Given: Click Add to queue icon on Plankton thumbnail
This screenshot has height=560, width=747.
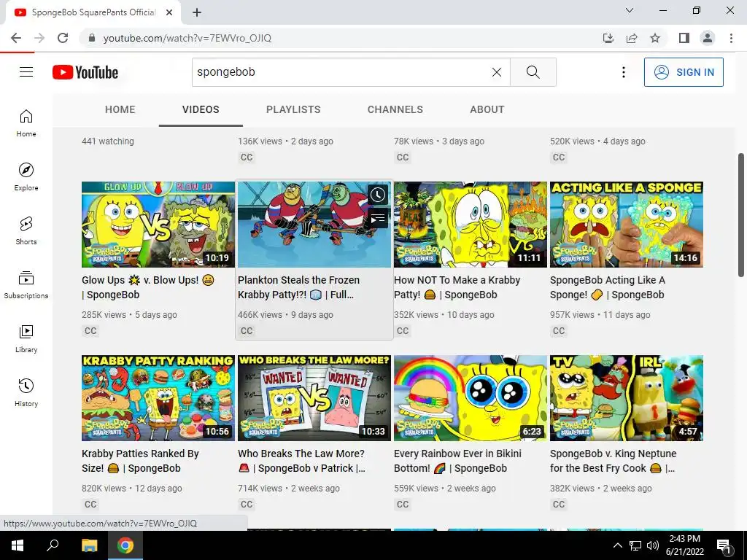Looking at the screenshot, I should tap(378, 219).
